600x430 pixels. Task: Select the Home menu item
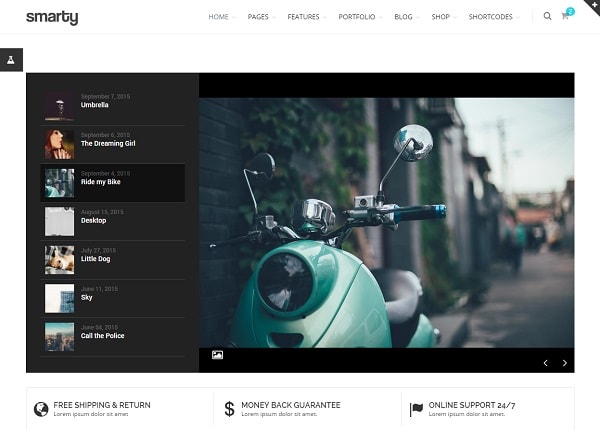tap(220, 17)
